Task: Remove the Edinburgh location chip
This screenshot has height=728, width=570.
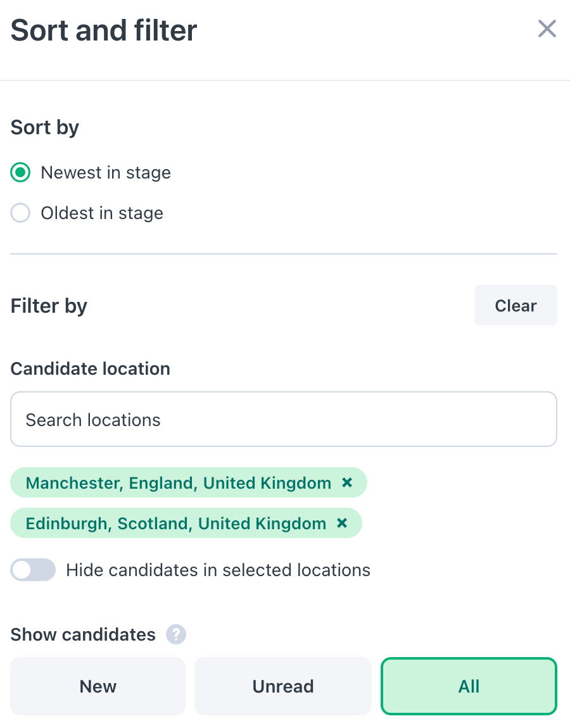Action: pyautogui.click(x=342, y=524)
